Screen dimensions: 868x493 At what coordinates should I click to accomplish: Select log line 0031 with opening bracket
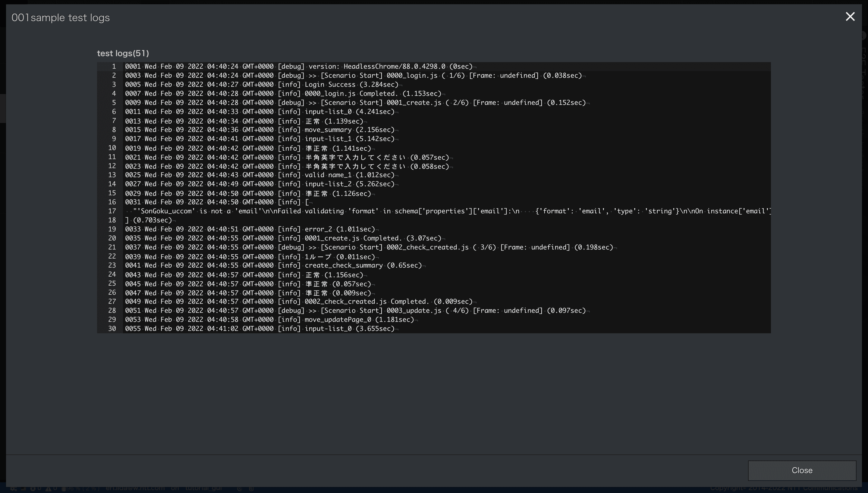click(x=219, y=202)
